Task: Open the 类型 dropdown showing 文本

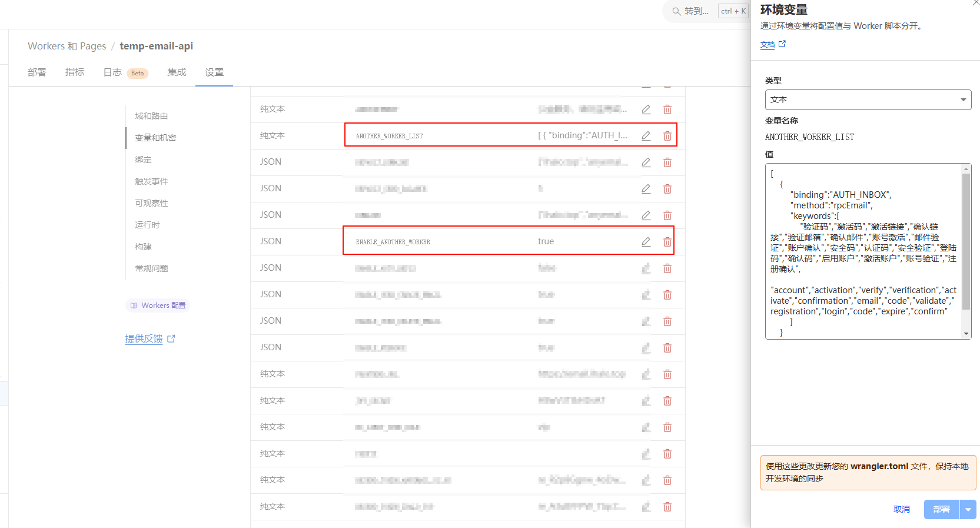Action: click(868, 99)
